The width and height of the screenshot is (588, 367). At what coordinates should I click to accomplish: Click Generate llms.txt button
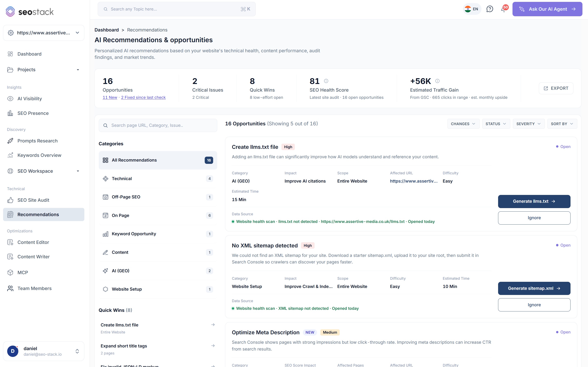534,201
